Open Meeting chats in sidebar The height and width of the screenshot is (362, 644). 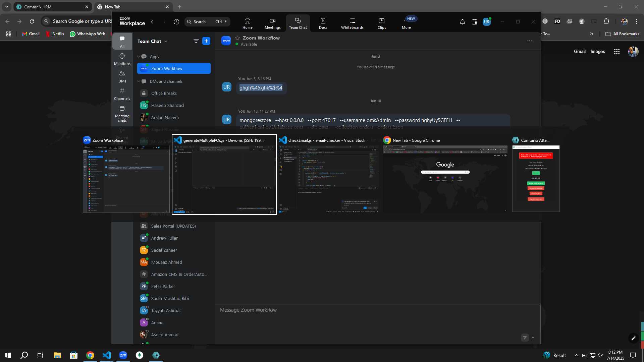[122, 114]
